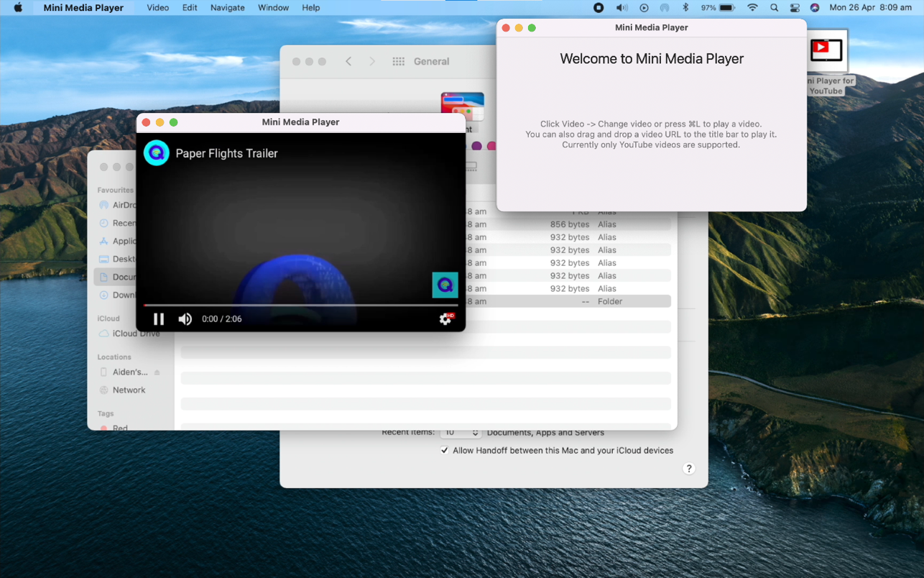Open the Edit menu

click(x=190, y=8)
